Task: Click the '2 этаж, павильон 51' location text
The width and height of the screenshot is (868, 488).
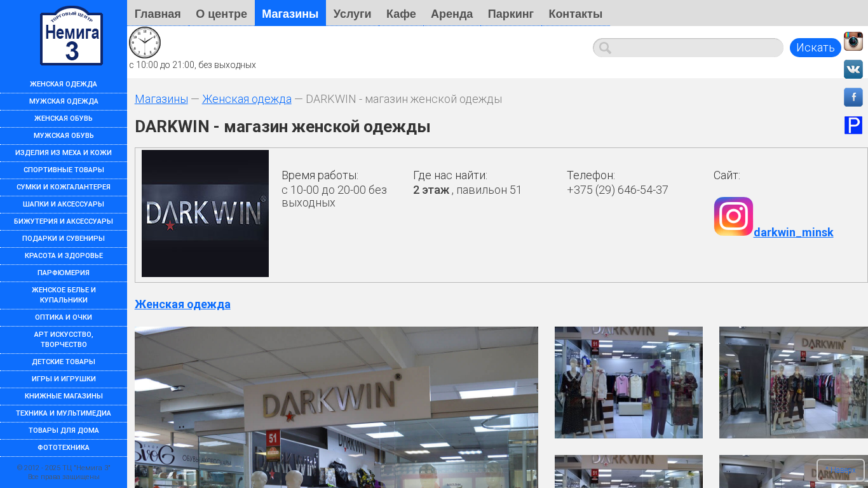Action: (467, 190)
